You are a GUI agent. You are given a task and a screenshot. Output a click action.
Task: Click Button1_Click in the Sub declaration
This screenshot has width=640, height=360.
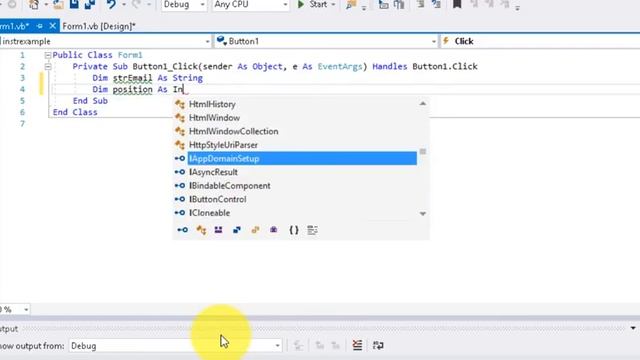pyautogui.click(x=165, y=67)
